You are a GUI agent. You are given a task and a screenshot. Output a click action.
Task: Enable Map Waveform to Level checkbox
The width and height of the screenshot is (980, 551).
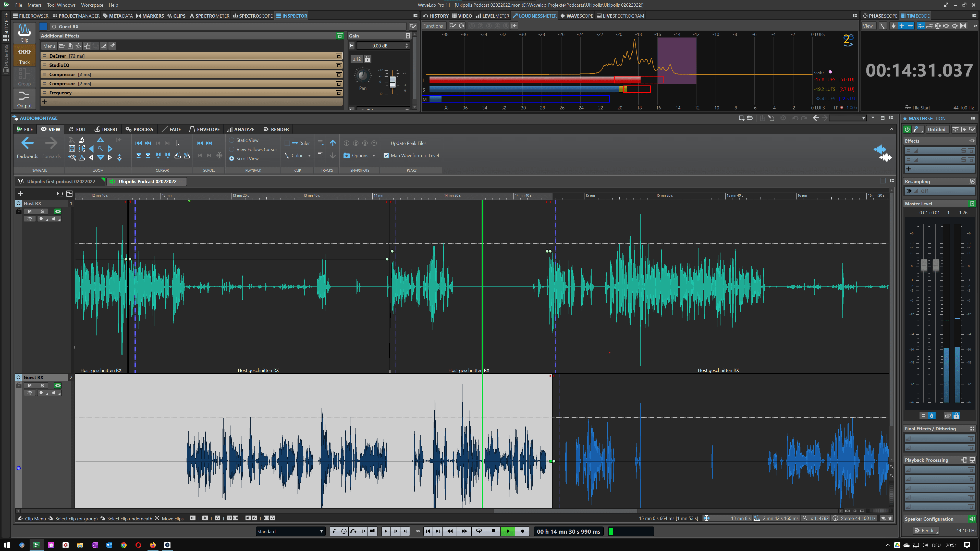(x=386, y=156)
